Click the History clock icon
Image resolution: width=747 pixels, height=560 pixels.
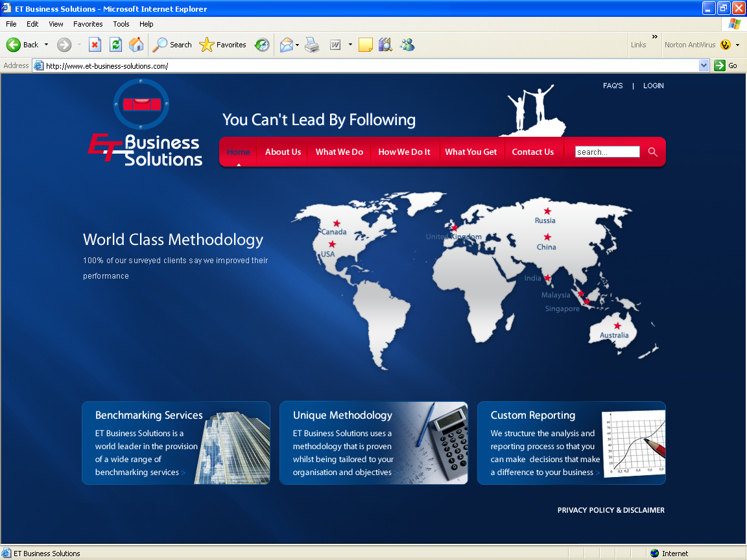pos(262,45)
